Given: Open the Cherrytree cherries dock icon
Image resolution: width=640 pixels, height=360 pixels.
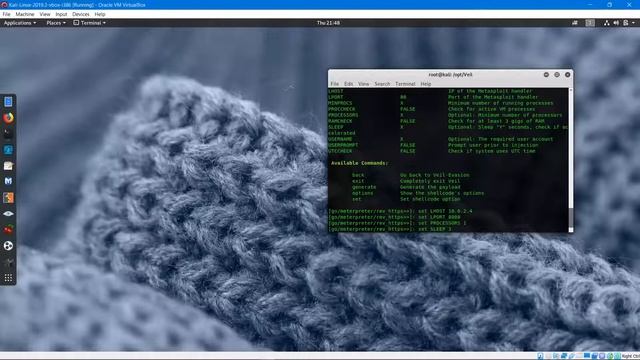Looking at the screenshot, I should pos(8,230).
